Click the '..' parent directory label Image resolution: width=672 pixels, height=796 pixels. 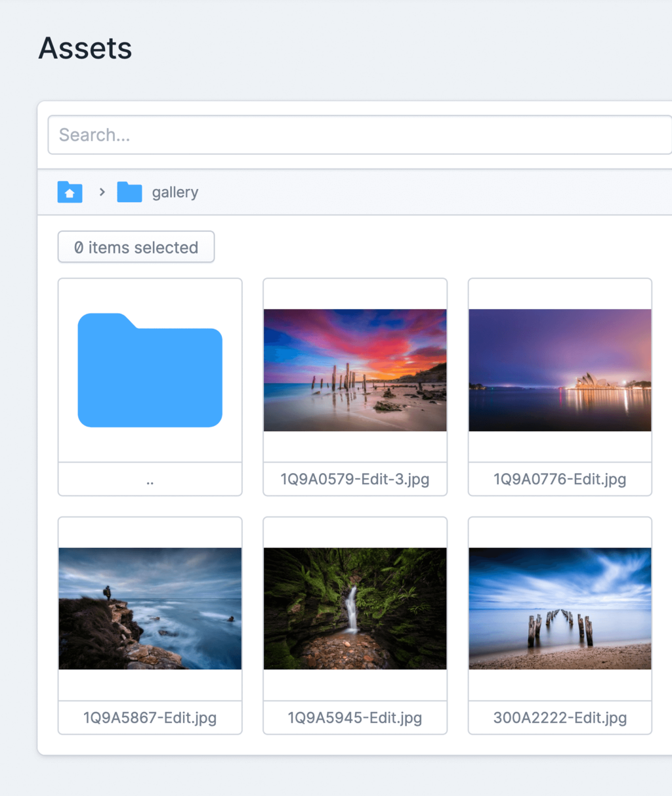(150, 480)
